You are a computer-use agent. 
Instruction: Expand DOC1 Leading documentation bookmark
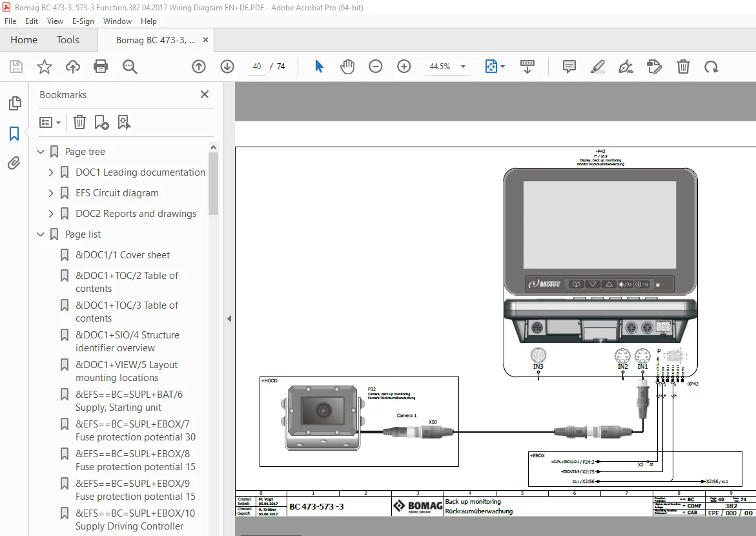click(51, 172)
